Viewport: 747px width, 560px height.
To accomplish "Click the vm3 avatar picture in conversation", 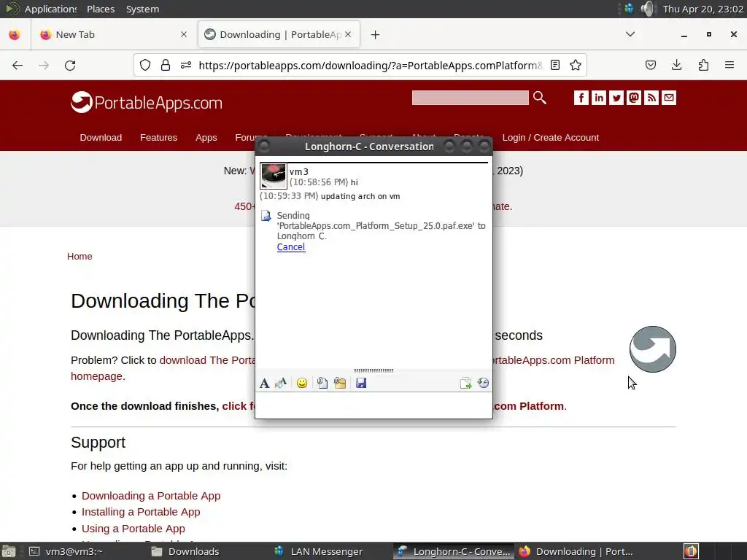I will pyautogui.click(x=274, y=176).
